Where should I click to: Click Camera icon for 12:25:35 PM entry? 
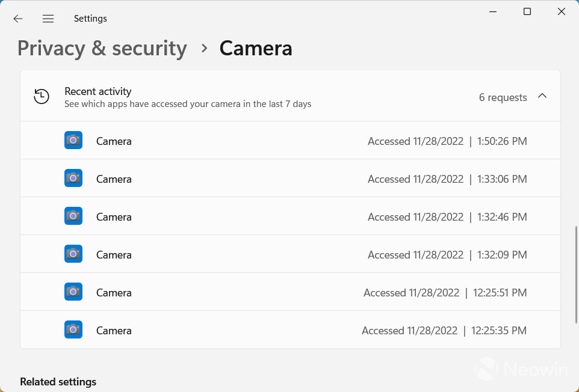[73, 329]
